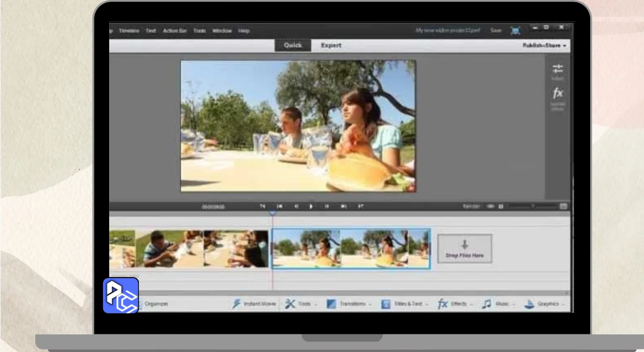Open the Adjust panel icon
The width and height of the screenshot is (644, 352).
pos(557,69)
